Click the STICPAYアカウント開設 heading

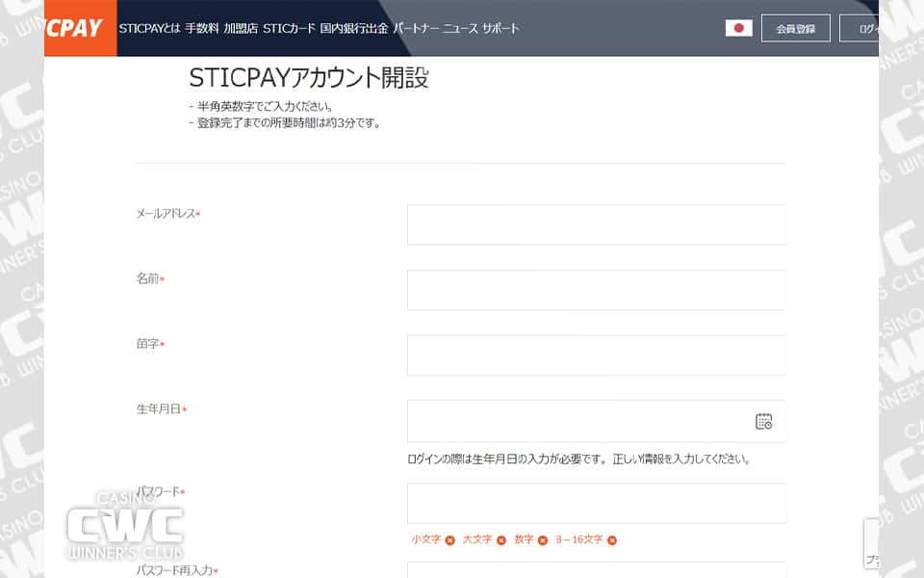309,77
